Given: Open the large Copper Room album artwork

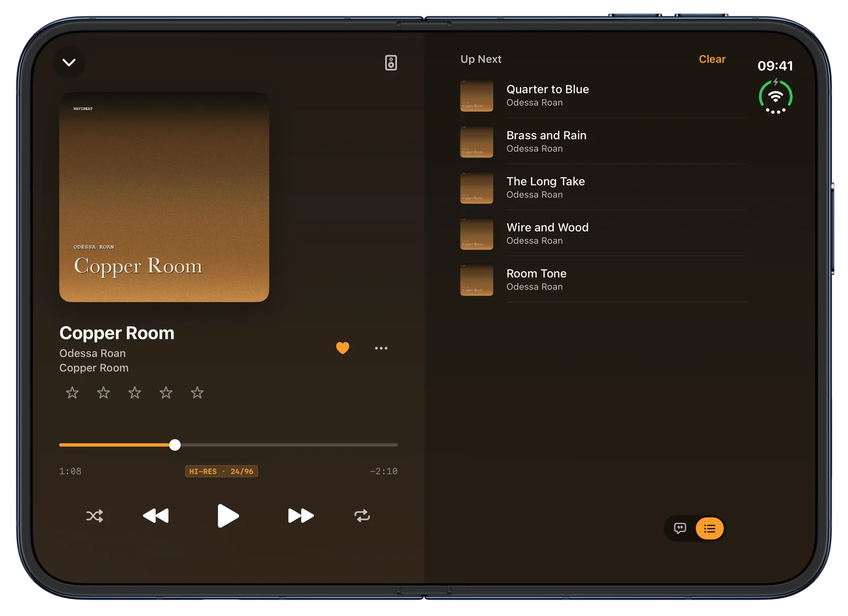Looking at the screenshot, I should 164,197.
